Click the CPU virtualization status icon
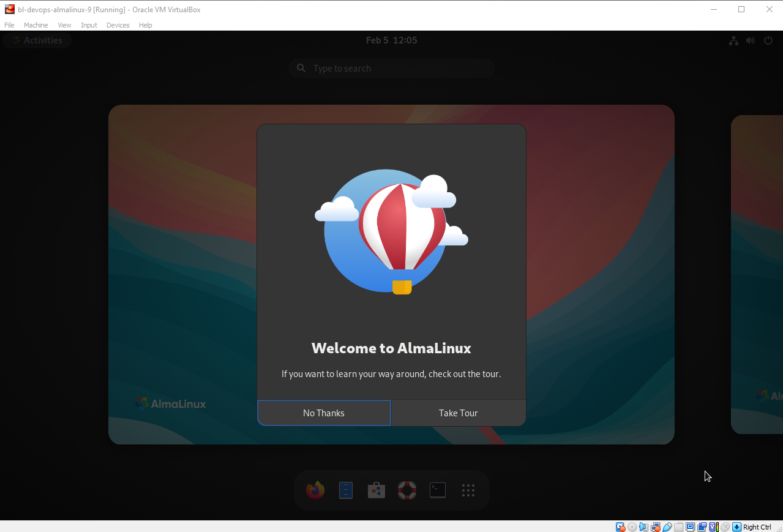The image size is (783, 532). click(x=713, y=526)
